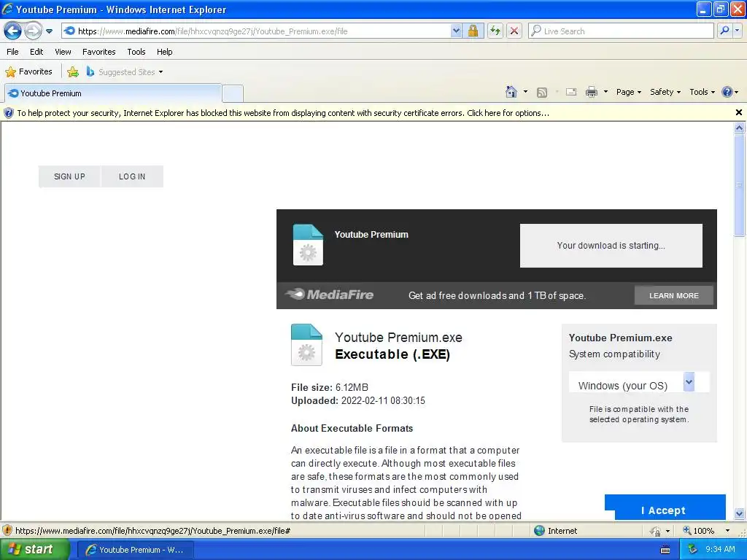
Task: Open the Suggested Sites dropdown
Action: [x=125, y=72]
